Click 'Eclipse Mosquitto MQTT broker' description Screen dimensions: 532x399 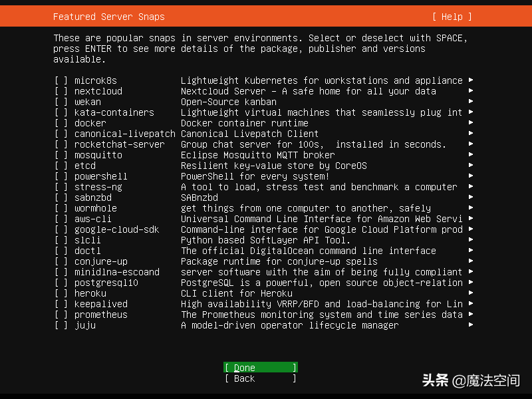tap(258, 155)
